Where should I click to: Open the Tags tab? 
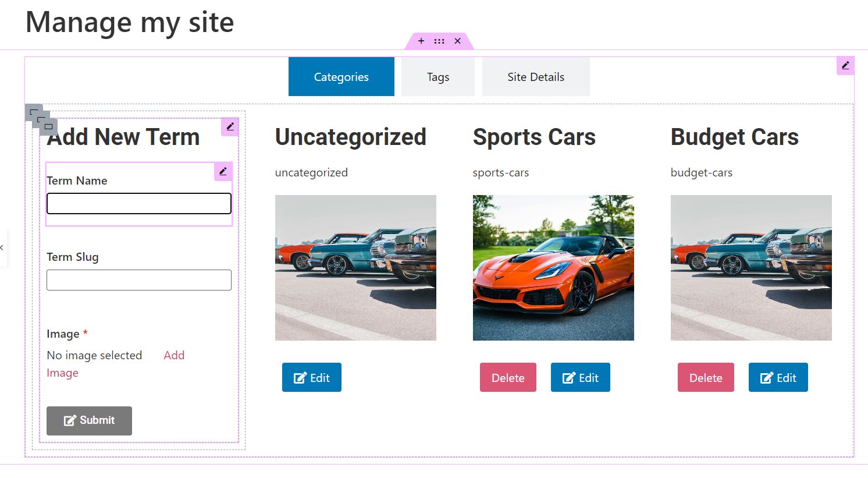coord(438,77)
